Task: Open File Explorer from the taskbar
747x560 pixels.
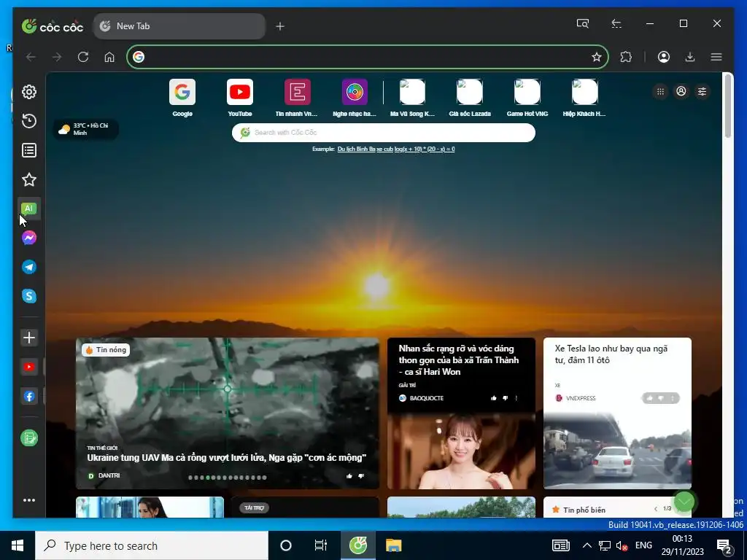Action: (393, 545)
